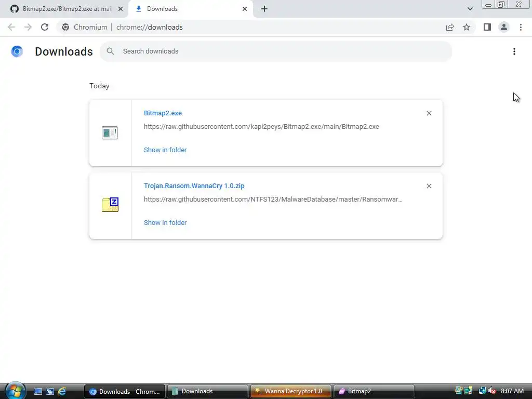Close the Downloads browser tab

[245, 9]
